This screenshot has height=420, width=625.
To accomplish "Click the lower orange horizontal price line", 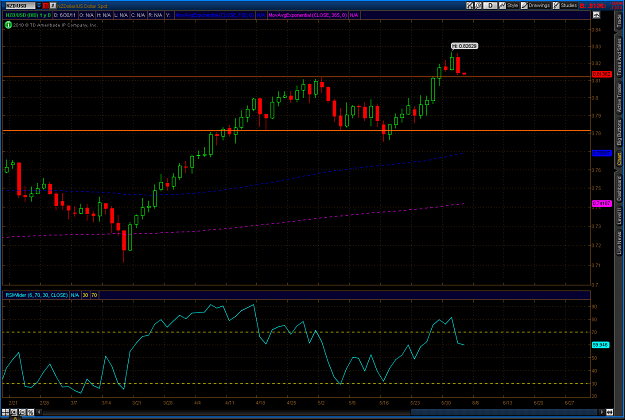I will click(296, 130).
